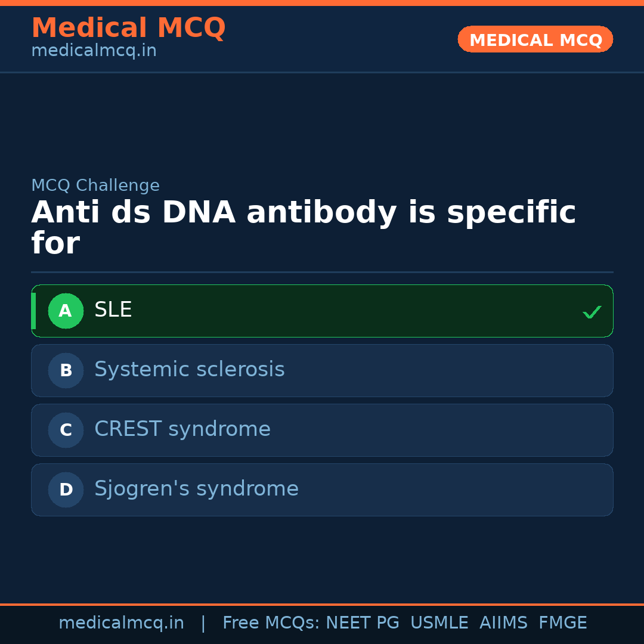Click the green checkmark icon

pos(592,312)
